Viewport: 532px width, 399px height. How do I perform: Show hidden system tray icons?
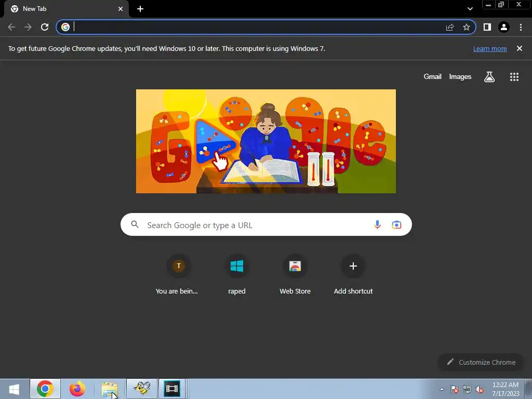[x=442, y=389]
